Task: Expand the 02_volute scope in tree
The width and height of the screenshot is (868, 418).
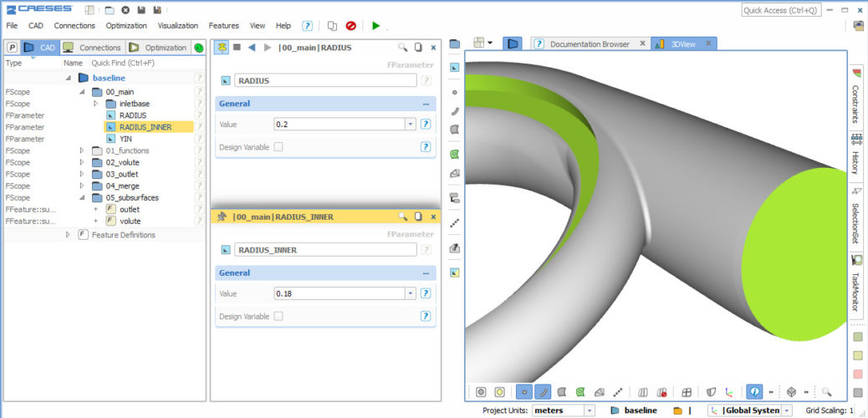Action: (82, 162)
